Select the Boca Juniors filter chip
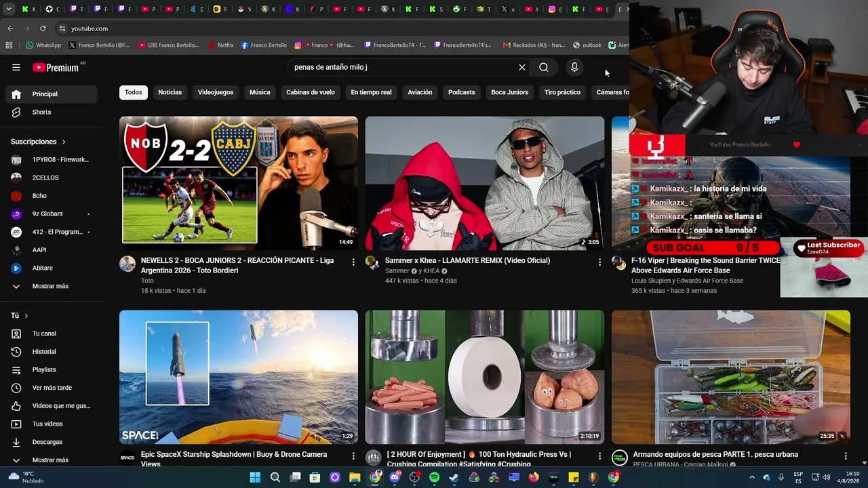This screenshot has height=488, width=868. (x=510, y=92)
